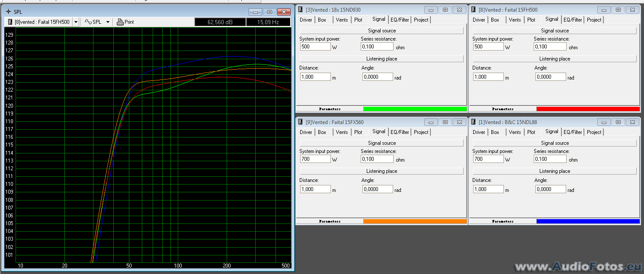Click Listening place header in B&C 15NDL88 window

pos(554,171)
